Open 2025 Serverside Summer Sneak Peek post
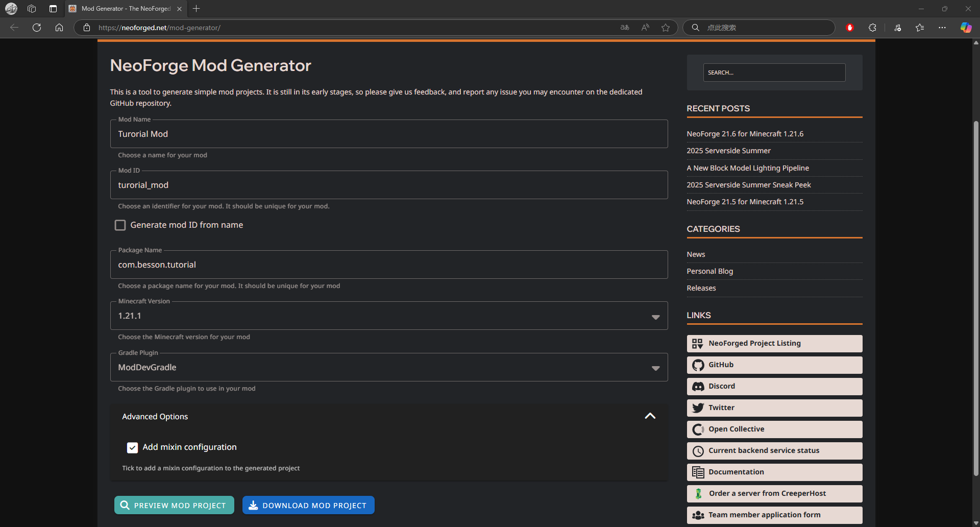This screenshot has width=980, height=527. [748, 185]
